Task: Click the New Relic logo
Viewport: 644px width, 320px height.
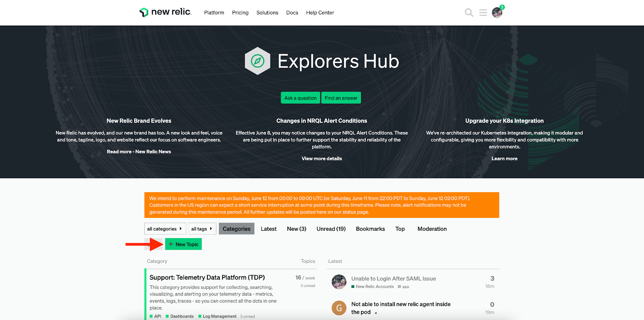Action: coord(165,12)
